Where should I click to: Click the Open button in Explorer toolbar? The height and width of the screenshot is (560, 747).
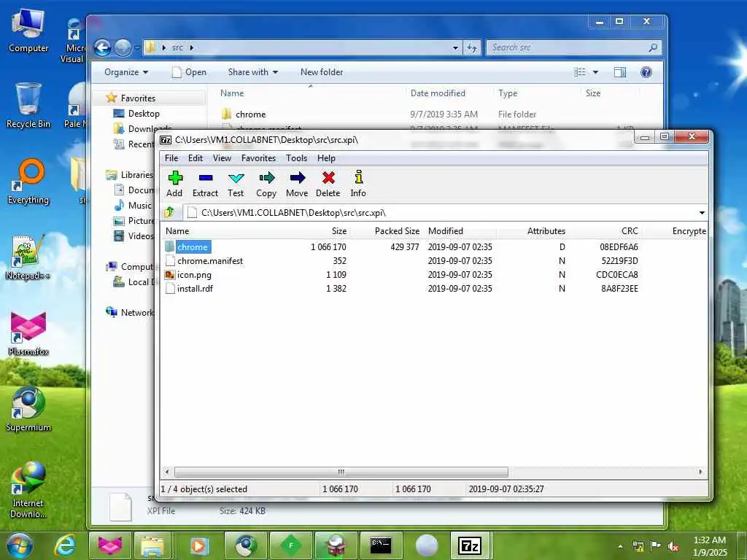pyautogui.click(x=189, y=72)
